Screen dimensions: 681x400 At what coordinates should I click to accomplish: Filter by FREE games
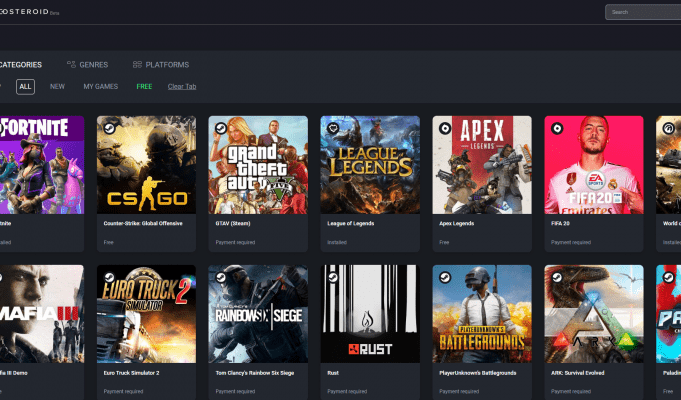(x=144, y=86)
